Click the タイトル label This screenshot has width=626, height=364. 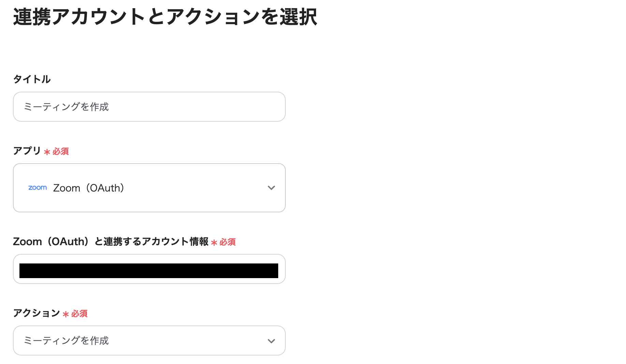(x=32, y=79)
